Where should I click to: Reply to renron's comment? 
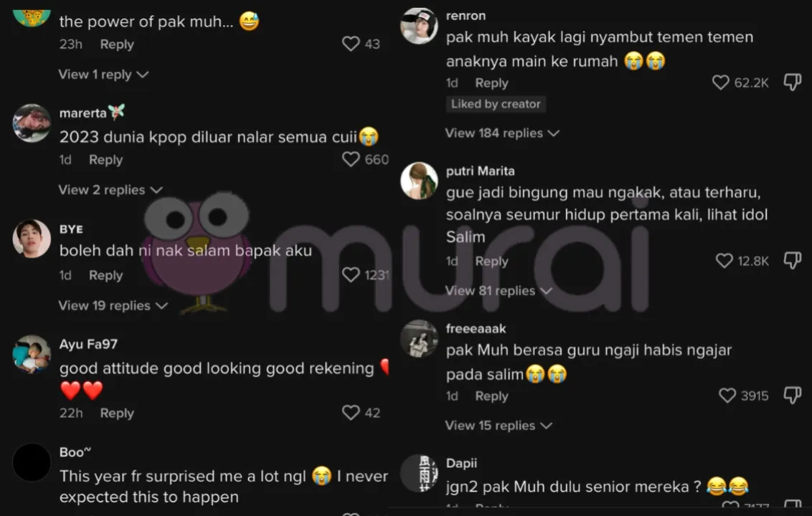click(491, 83)
